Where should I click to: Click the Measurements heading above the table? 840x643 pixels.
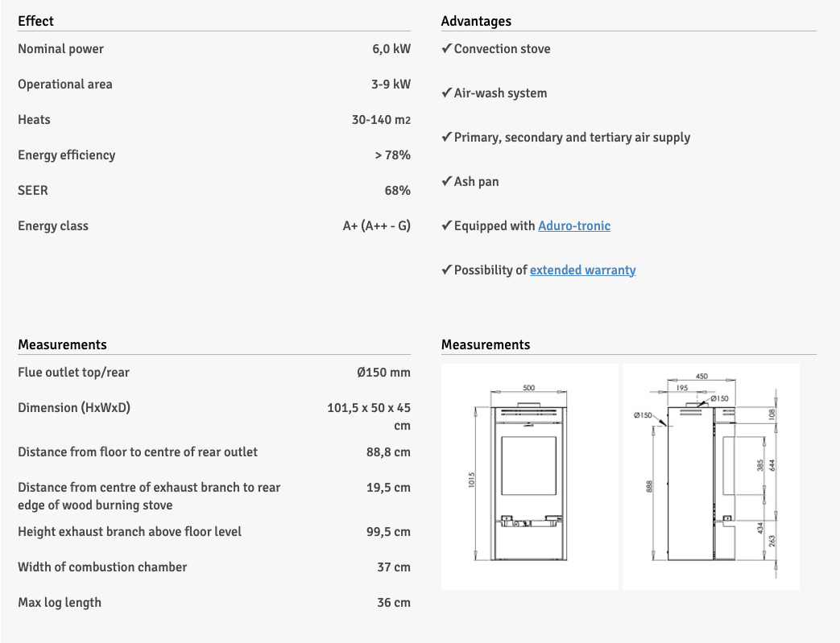point(62,344)
